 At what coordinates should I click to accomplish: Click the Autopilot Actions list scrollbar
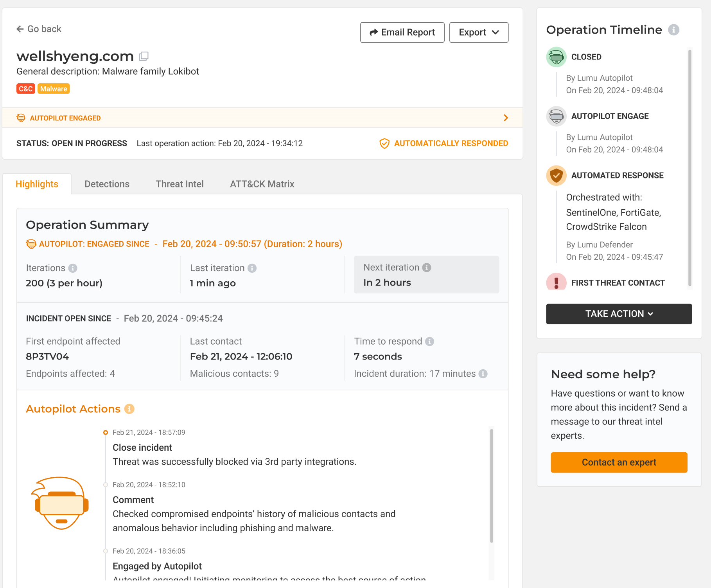[x=491, y=485]
